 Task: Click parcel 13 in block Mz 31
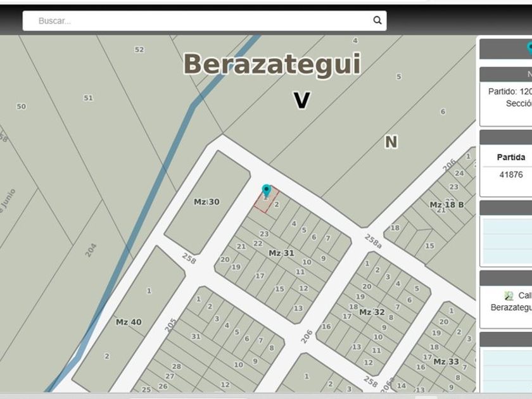point(298,308)
